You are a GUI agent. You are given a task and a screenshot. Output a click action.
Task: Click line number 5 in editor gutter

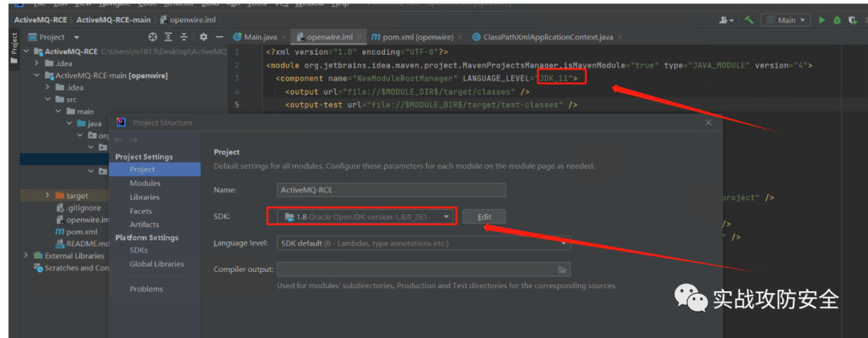point(237,105)
